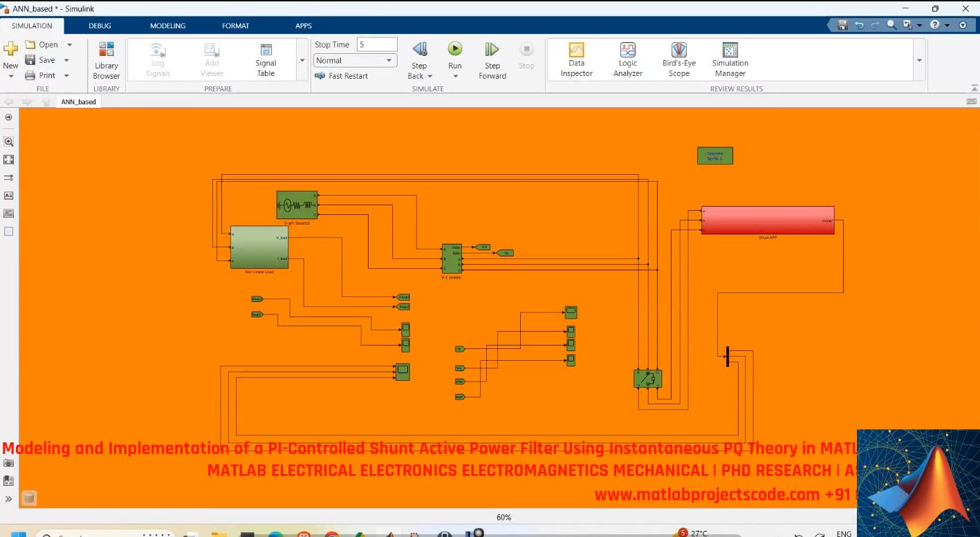Open the Simulation Manager
The height and width of the screenshot is (537, 980).
pos(729,59)
